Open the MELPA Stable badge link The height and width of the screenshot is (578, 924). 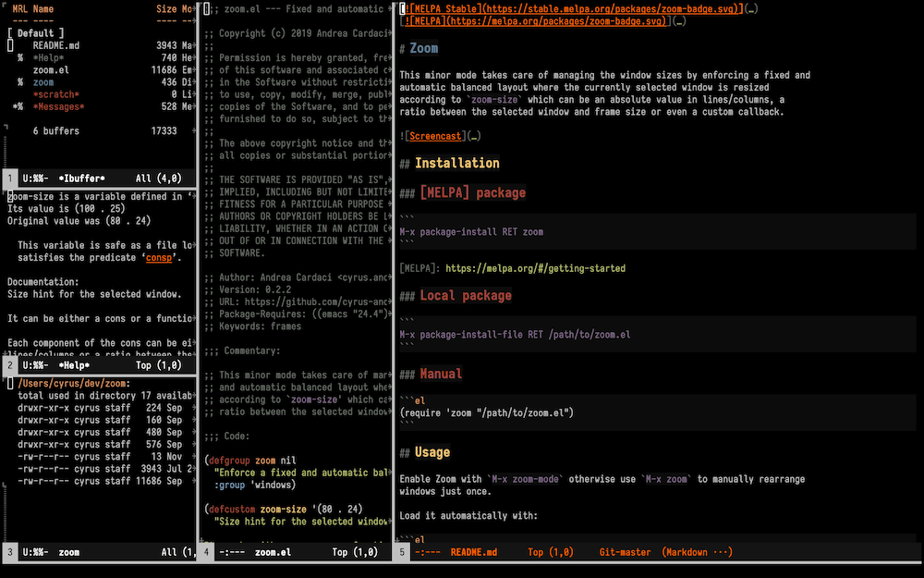click(572, 9)
